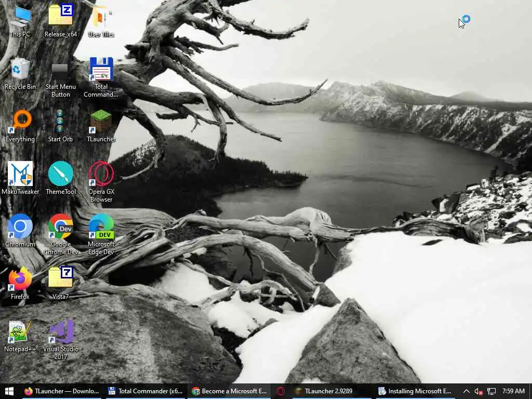Select the MakuTweaker desktop shortcut

(20, 178)
